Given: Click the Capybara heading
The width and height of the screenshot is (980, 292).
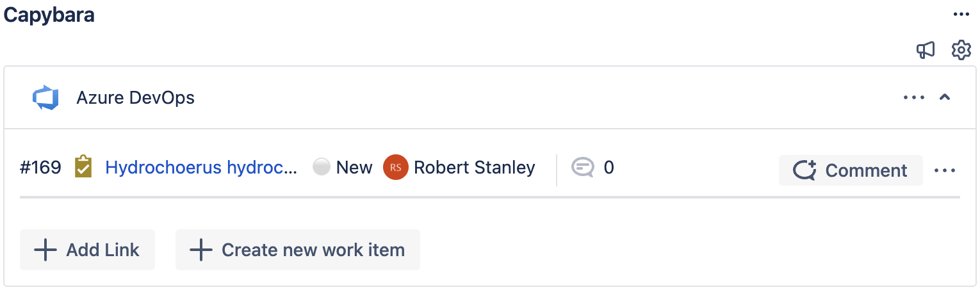Looking at the screenshot, I should (49, 15).
